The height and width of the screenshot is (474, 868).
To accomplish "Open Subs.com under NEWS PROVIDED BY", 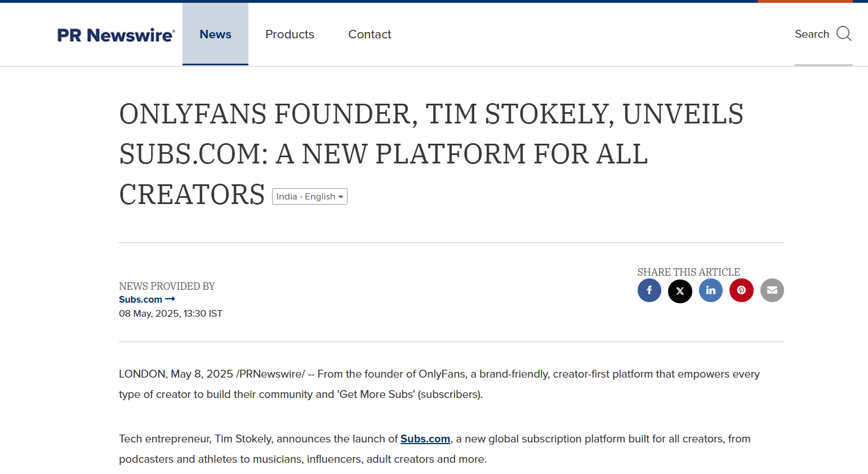I will point(140,299).
